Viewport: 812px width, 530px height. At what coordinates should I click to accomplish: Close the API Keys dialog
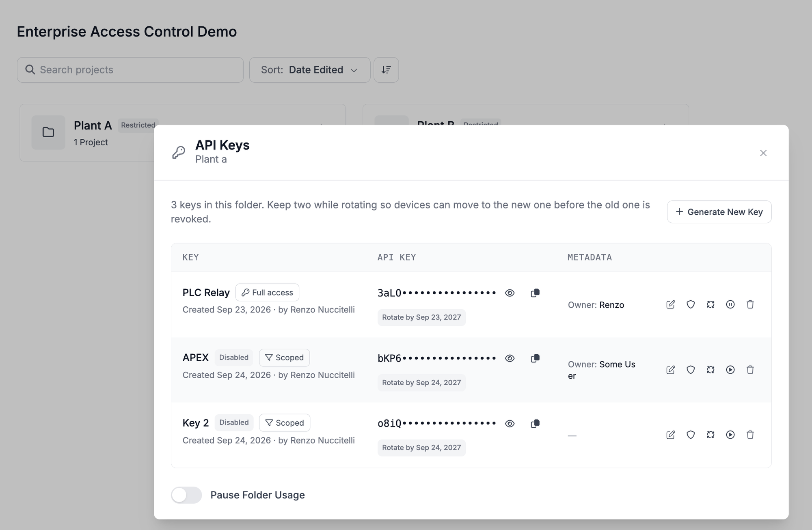(x=763, y=153)
